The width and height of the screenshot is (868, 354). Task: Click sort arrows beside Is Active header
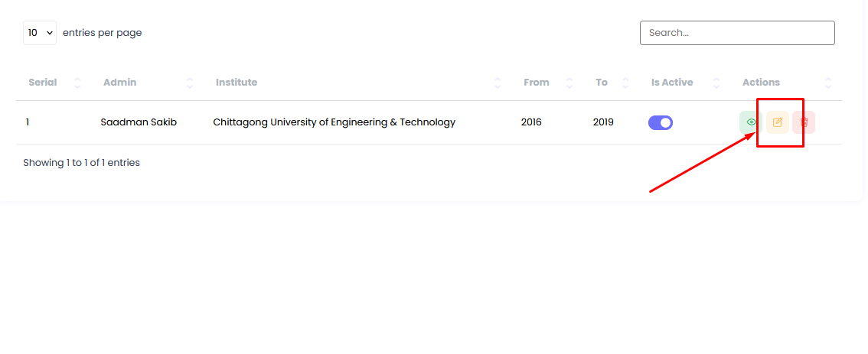[x=716, y=83]
